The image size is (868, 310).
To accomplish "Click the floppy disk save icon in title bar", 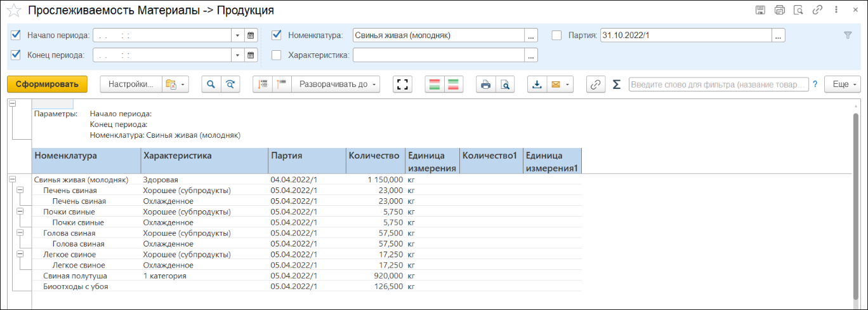I will [760, 10].
